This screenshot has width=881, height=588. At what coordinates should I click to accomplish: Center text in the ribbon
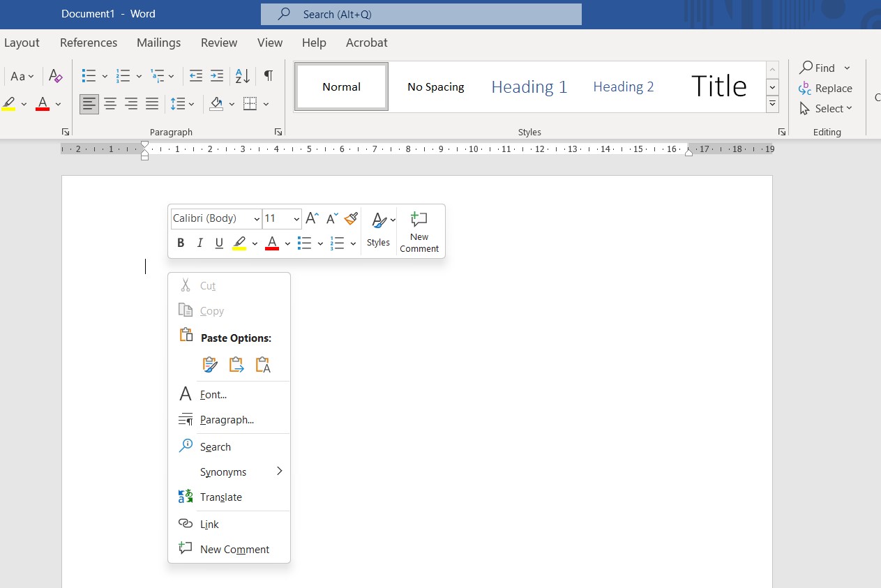(x=110, y=104)
